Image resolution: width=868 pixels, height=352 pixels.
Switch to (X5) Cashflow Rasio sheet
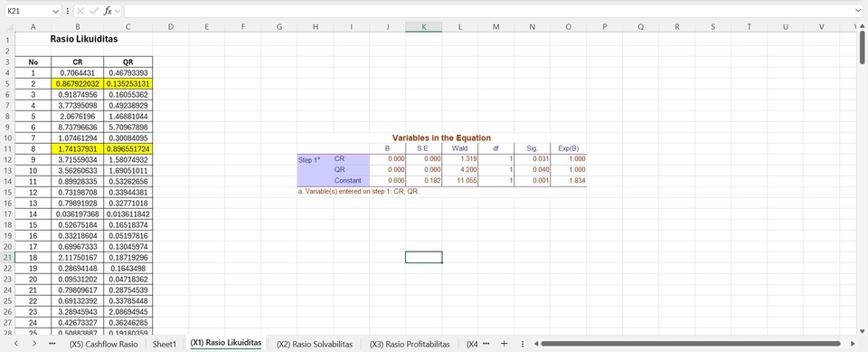[103, 344]
